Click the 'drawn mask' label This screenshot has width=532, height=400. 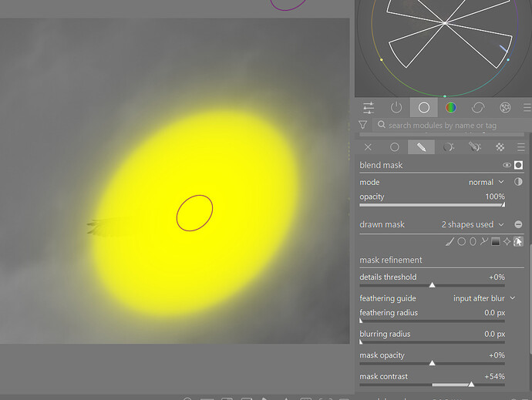coord(382,224)
